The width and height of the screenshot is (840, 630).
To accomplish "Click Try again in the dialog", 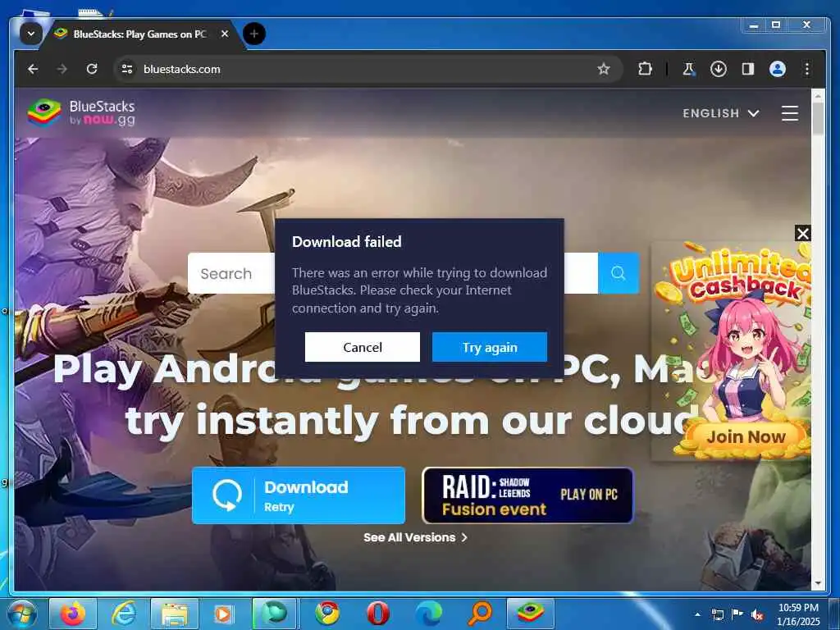I will (490, 347).
